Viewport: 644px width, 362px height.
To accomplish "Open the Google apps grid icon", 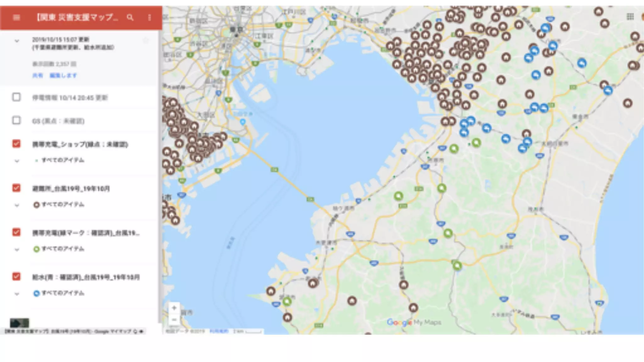I will (630, 17).
